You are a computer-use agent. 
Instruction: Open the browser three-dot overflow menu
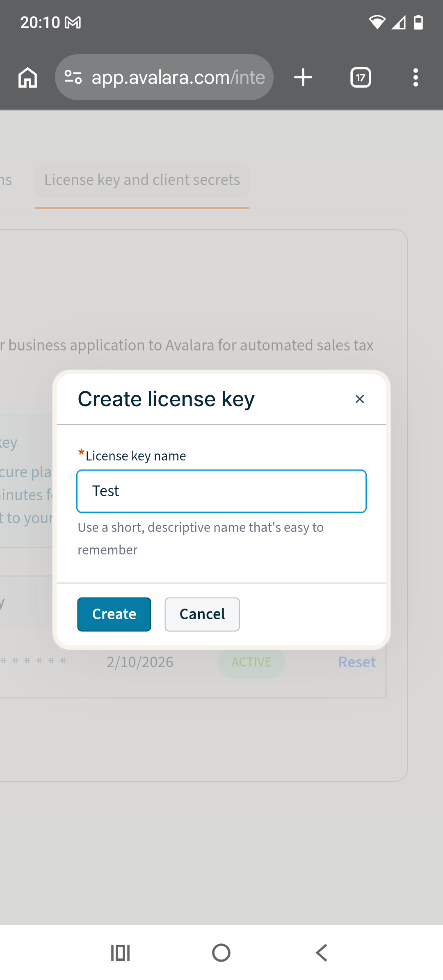point(416,78)
